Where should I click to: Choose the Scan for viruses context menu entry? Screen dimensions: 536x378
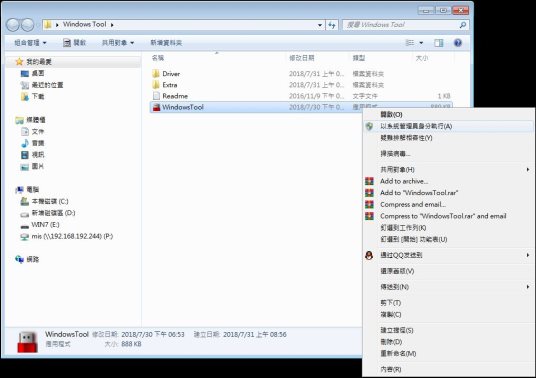coord(448,154)
